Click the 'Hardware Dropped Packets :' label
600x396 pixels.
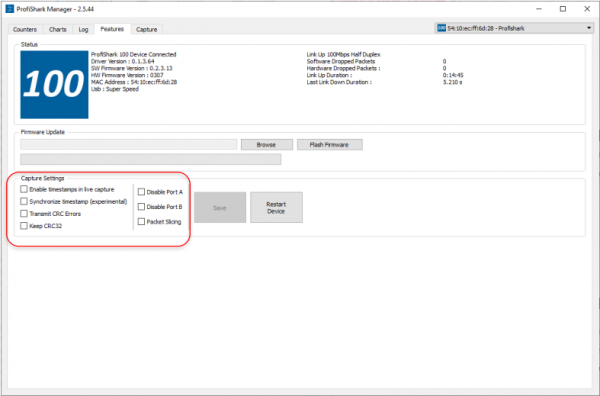(x=344, y=68)
